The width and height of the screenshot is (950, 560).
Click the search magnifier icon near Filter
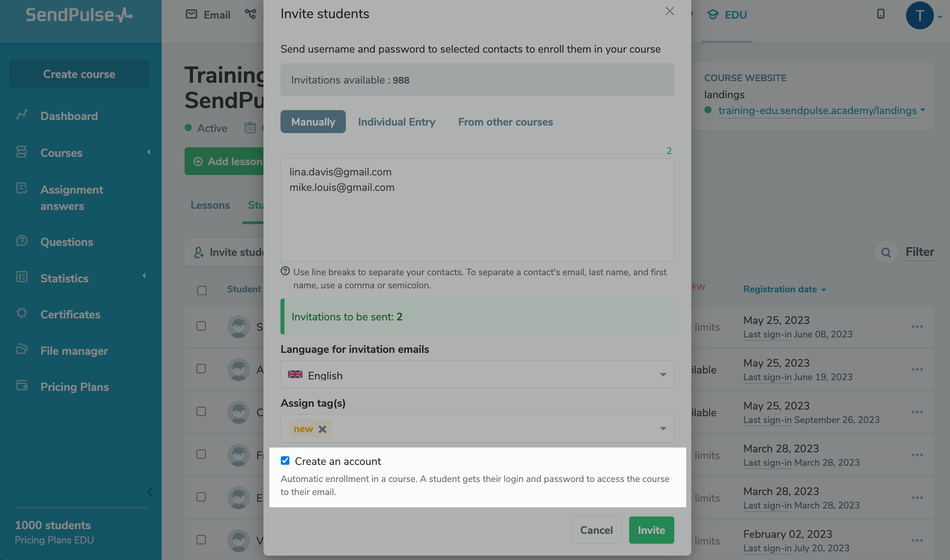coord(886,253)
